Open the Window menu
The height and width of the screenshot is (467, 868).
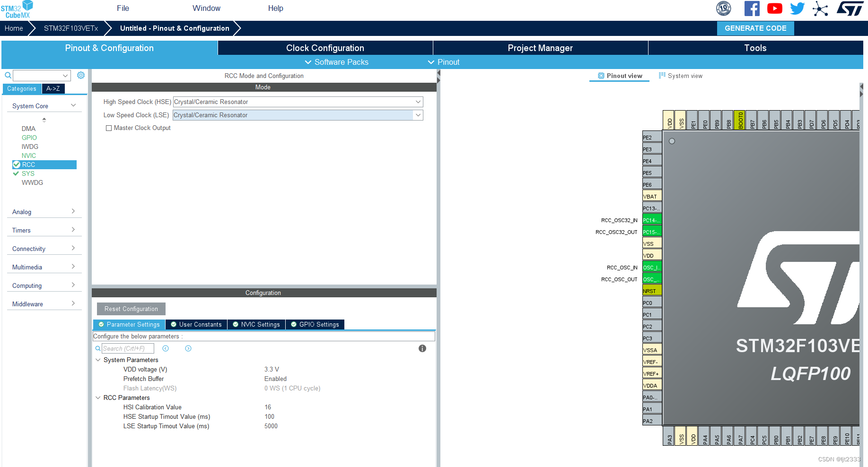[x=206, y=8]
